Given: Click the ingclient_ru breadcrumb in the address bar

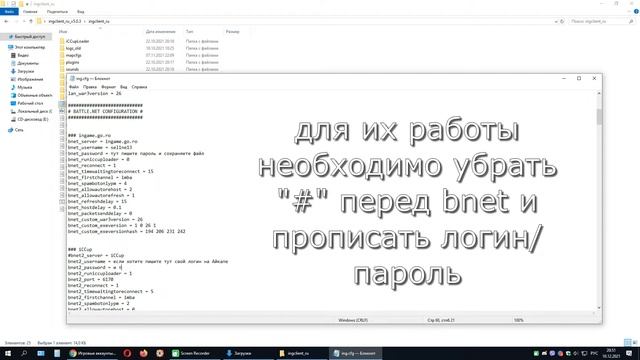Looking at the screenshot, I should coord(99,21).
